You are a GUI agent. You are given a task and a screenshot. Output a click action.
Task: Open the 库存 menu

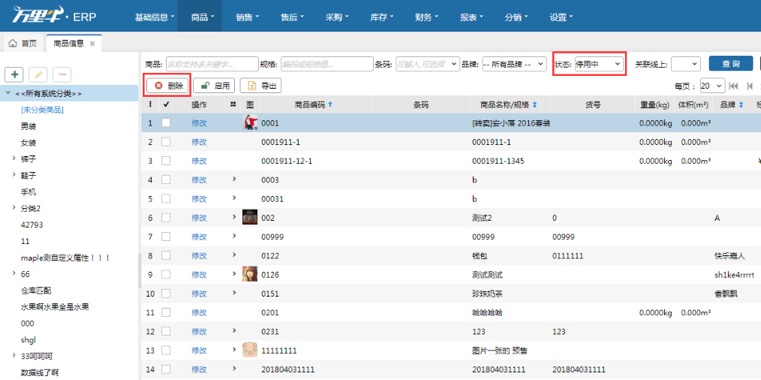coord(381,17)
